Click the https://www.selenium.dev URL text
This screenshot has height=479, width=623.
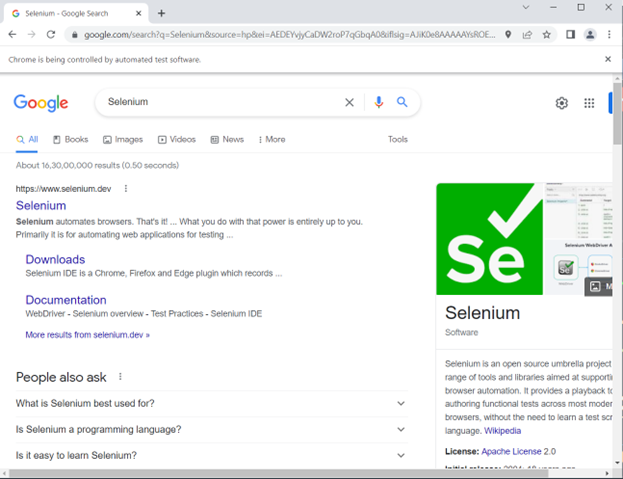point(64,189)
